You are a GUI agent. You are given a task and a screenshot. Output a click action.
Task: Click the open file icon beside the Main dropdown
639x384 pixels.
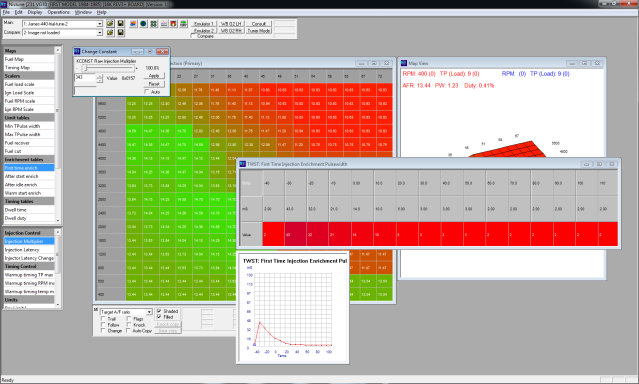click(x=110, y=24)
